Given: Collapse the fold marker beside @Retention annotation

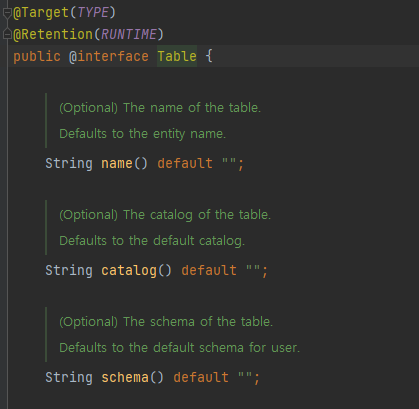Looking at the screenshot, I should [x=7, y=34].
